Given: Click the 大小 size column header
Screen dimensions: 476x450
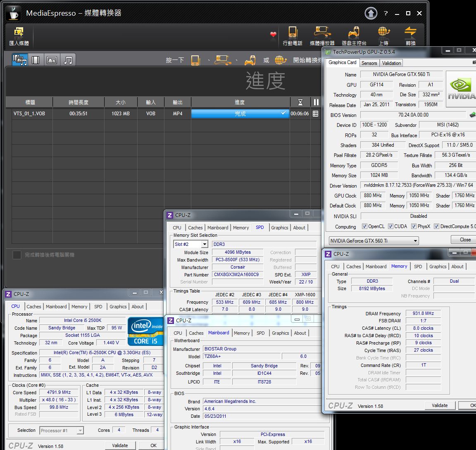Looking at the screenshot, I should coord(121,102).
